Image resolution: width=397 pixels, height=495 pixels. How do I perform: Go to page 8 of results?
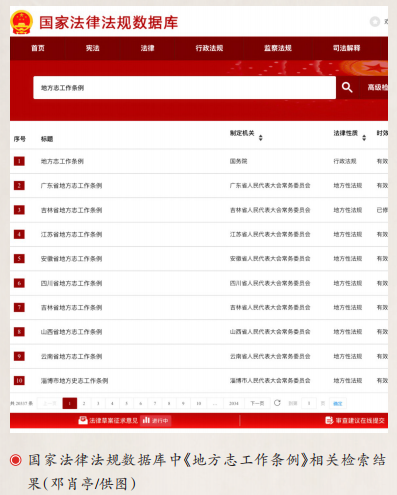[169, 403]
